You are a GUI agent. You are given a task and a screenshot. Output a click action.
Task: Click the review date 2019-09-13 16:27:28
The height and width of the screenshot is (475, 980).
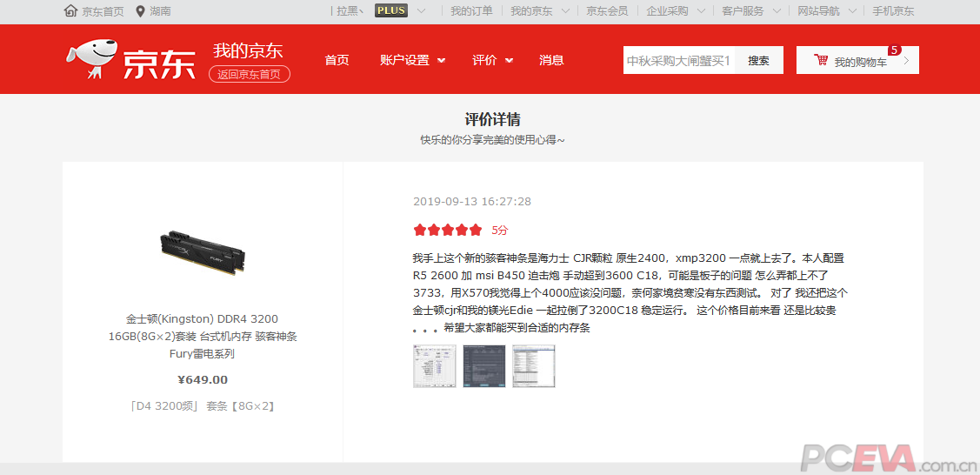pos(472,201)
